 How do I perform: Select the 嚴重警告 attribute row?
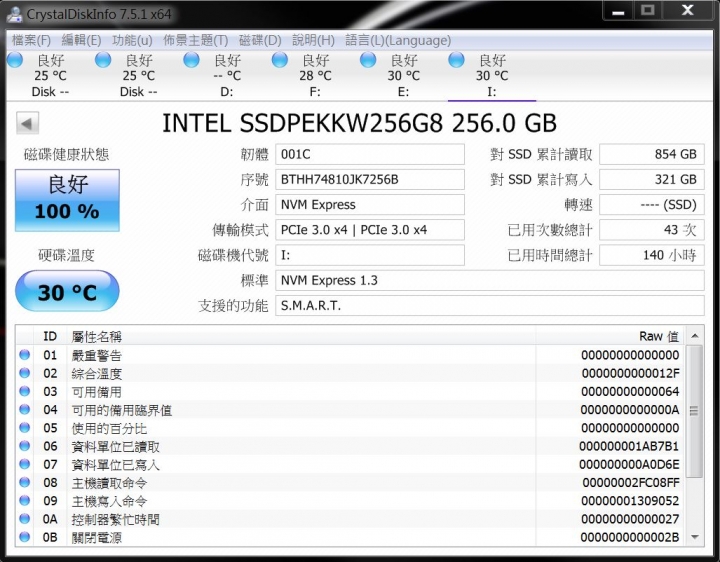351,355
